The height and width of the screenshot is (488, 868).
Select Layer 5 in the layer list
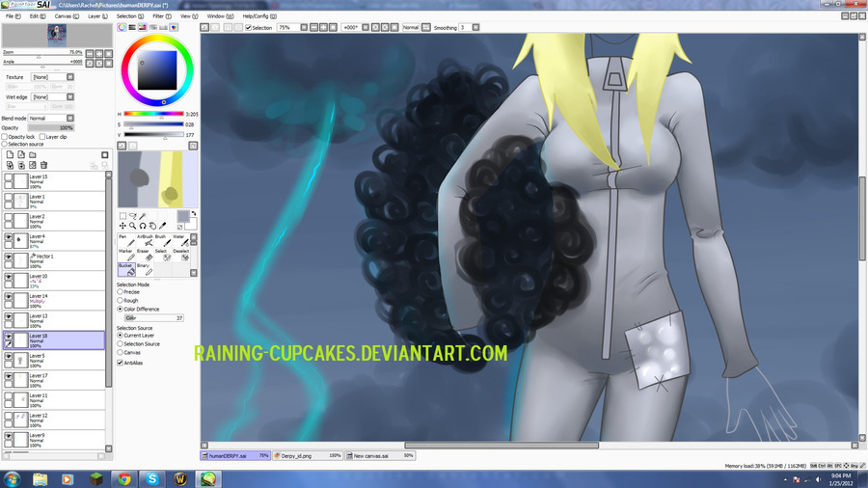(x=54, y=360)
